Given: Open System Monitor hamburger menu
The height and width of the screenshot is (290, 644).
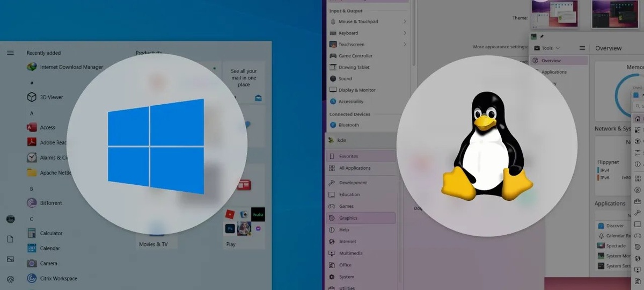Looking at the screenshot, I should click(x=582, y=48).
